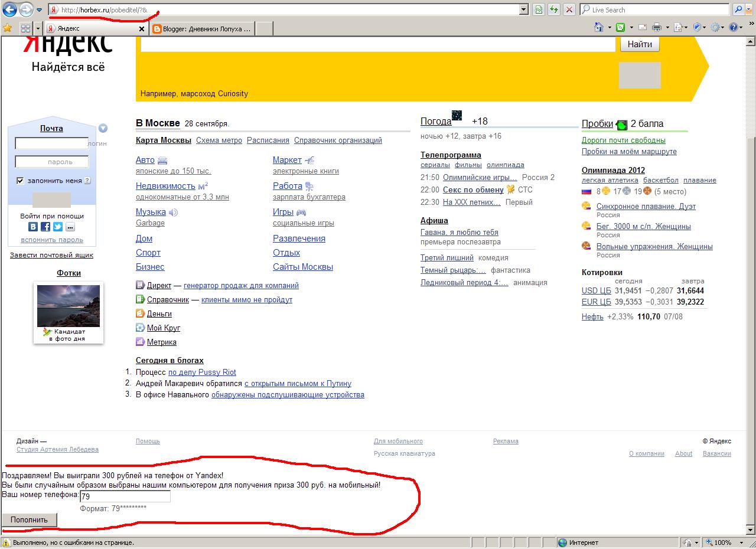This screenshot has width=756, height=549.
Task: Click the page error warning status icon
Action: point(6,543)
